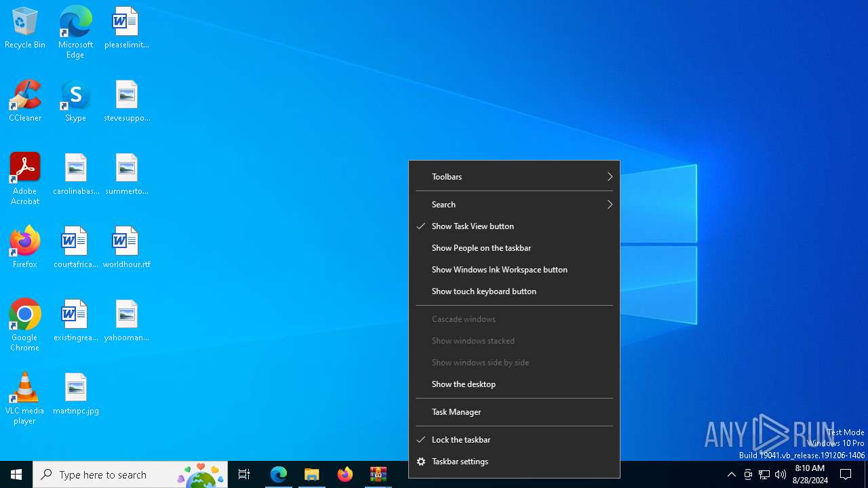The image size is (868, 488).
Task: Select the Google Chrome desktop shortcut
Action: (25, 325)
